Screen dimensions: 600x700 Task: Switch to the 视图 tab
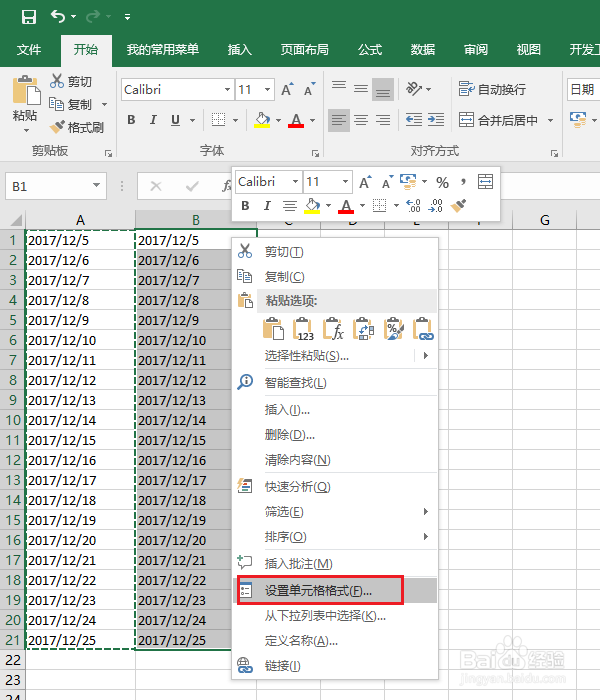[x=529, y=50]
